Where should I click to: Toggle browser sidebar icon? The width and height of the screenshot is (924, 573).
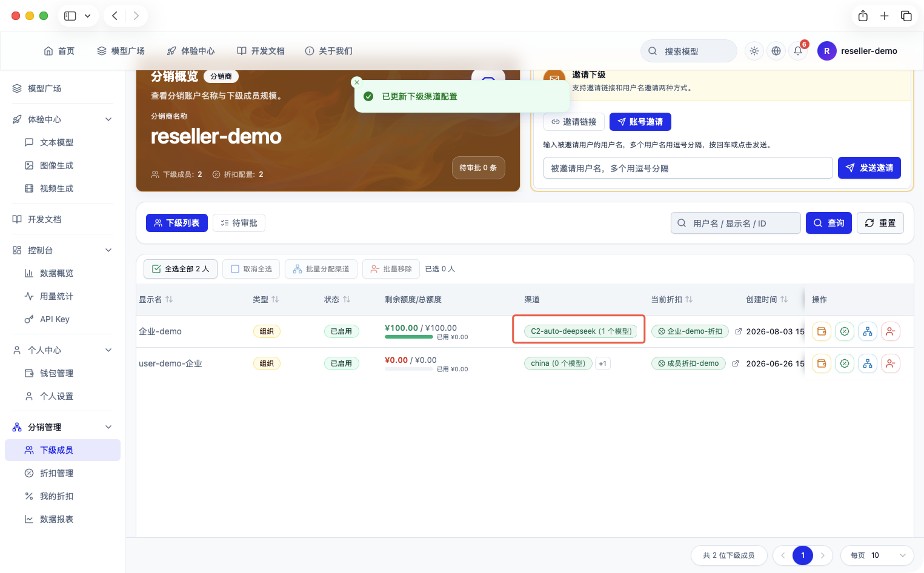coord(70,16)
